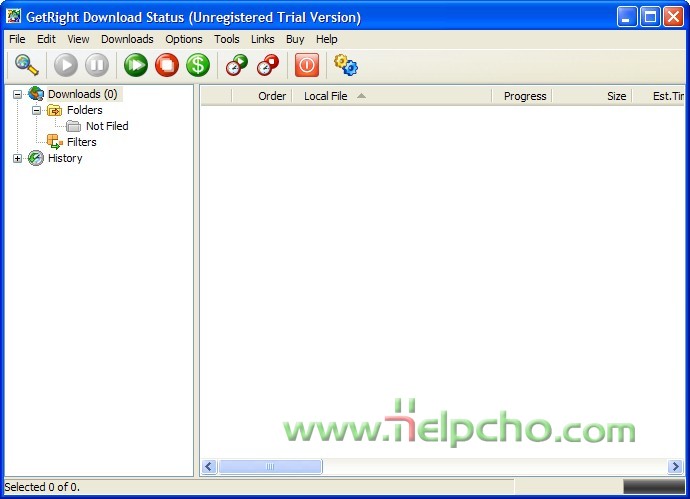The image size is (690, 499).
Task: Select the Downloads (0) tree item
Action: [x=83, y=94]
